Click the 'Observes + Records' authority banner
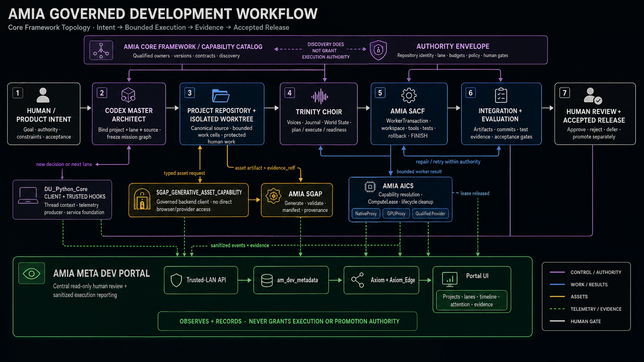The image size is (644, 362). [x=287, y=321]
